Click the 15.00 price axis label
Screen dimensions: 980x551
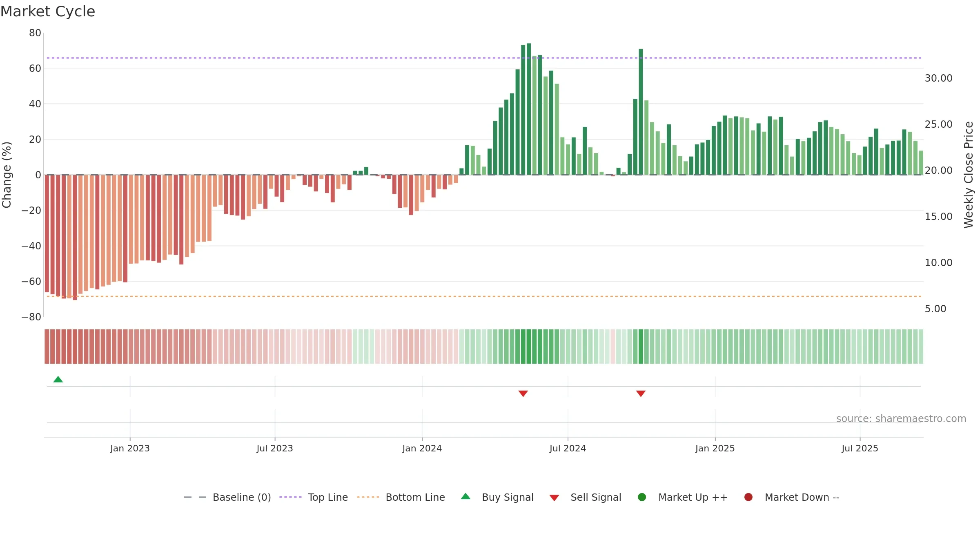click(x=938, y=216)
